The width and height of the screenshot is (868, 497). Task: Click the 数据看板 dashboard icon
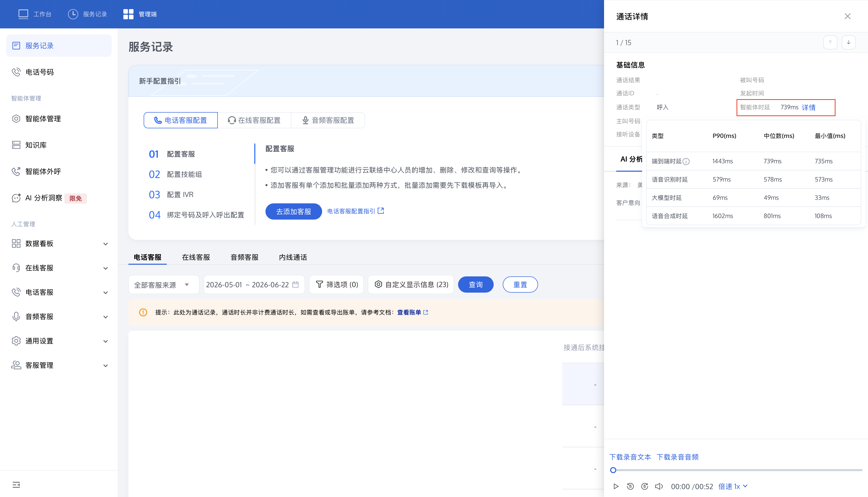click(16, 243)
